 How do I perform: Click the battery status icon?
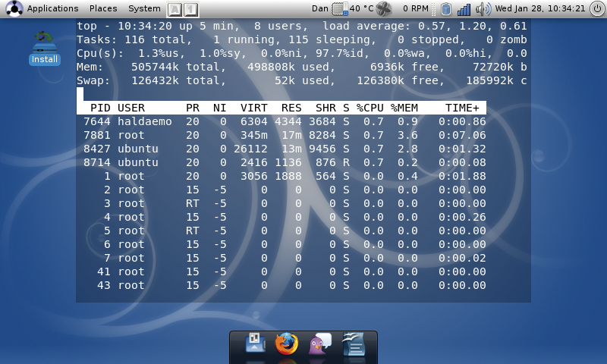(x=446, y=9)
